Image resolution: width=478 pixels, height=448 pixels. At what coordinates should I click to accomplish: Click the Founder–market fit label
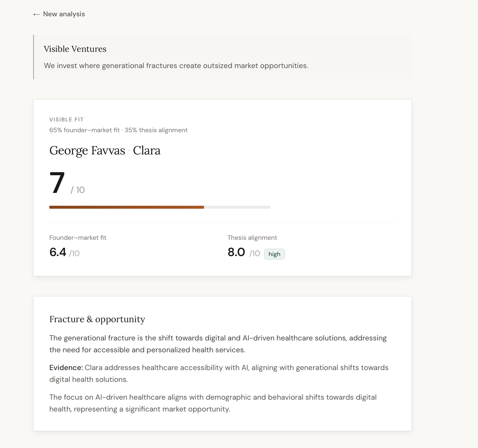(x=78, y=238)
